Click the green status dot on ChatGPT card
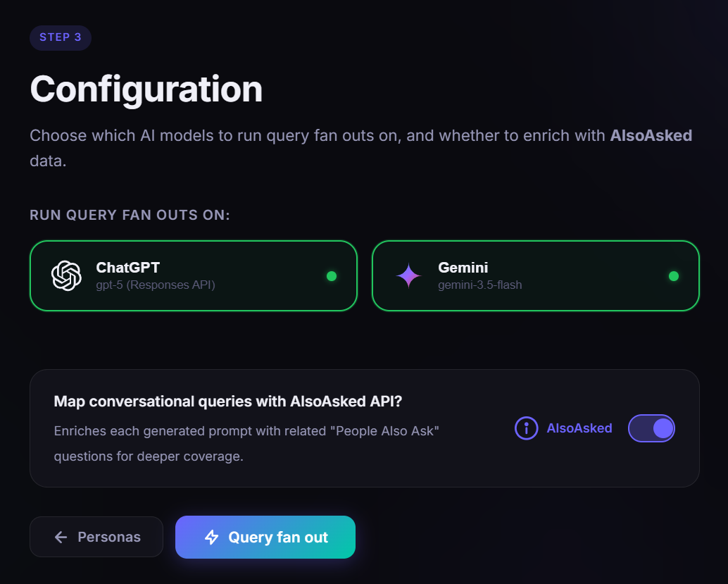Screen dimensions: 728x584 click(x=332, y=276)
